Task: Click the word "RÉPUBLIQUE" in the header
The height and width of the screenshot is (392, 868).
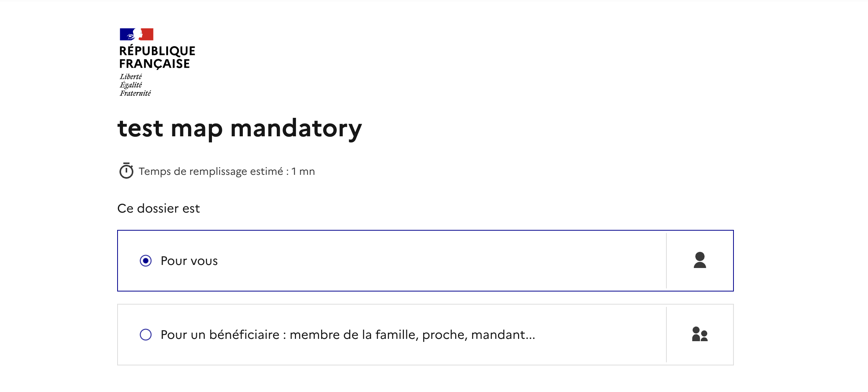Action: pos(157,51)
